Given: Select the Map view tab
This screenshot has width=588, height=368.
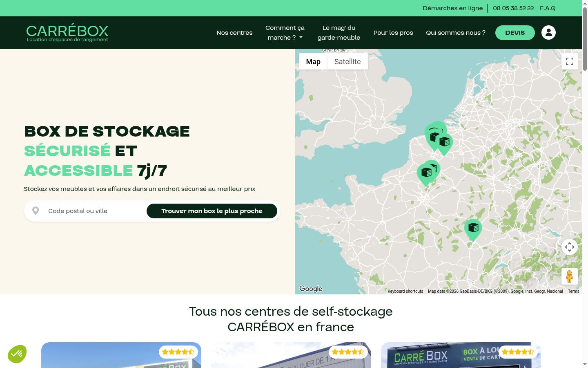Looking at the screenshot, I should (x=313, y=61).
